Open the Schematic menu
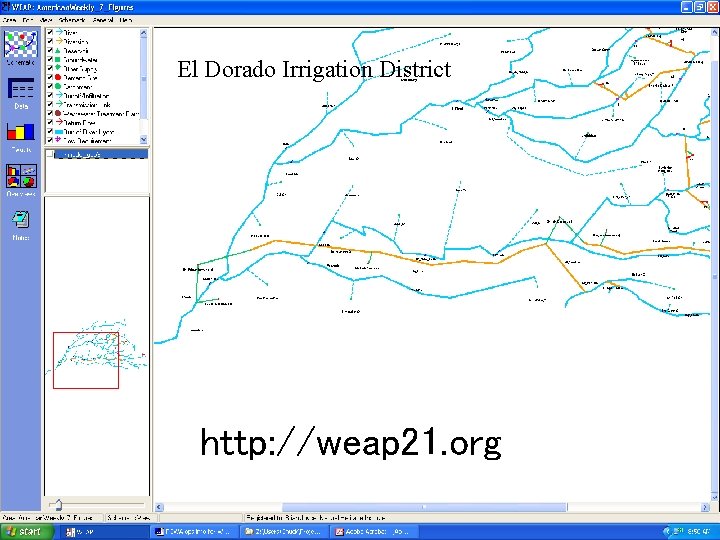This screenshot has height=540, width=720. (72, 20)
